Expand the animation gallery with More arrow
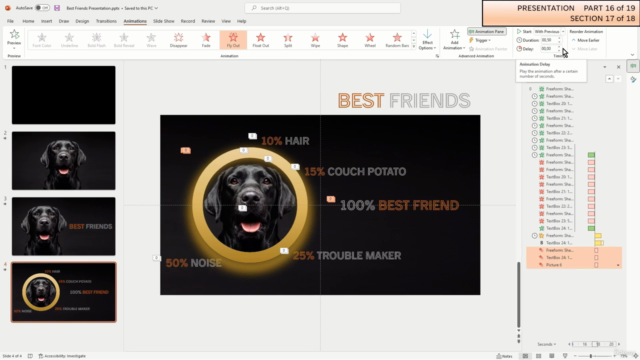The height and width of the screenshot is (360, 640). point(414,47)
